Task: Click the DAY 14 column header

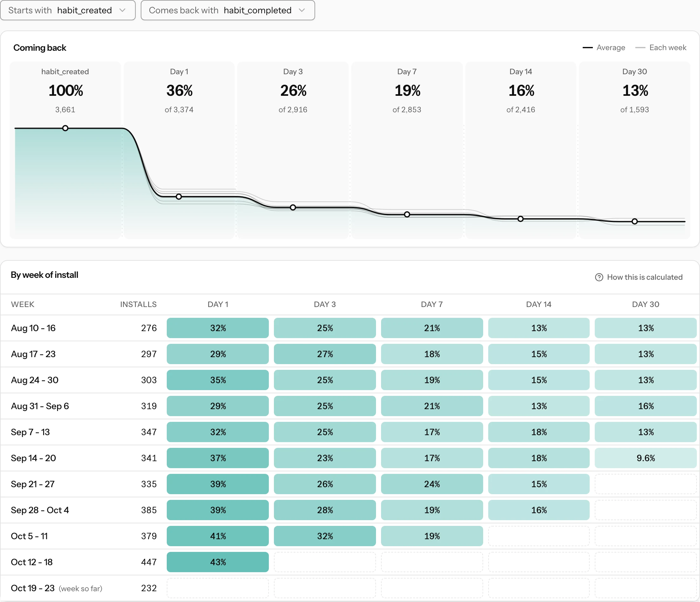Action: click(x=539, y=304)
